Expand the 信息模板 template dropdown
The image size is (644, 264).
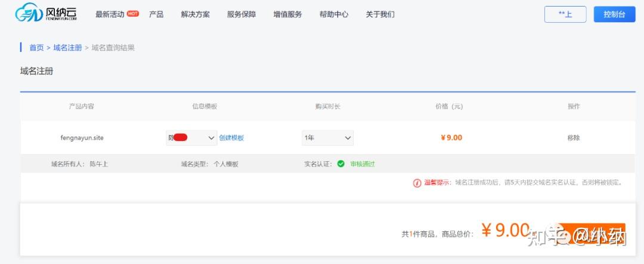pos(191,138)
